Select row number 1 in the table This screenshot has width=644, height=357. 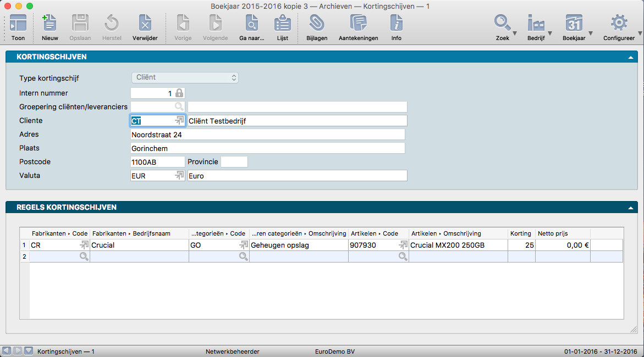click(x=24, y=245)
